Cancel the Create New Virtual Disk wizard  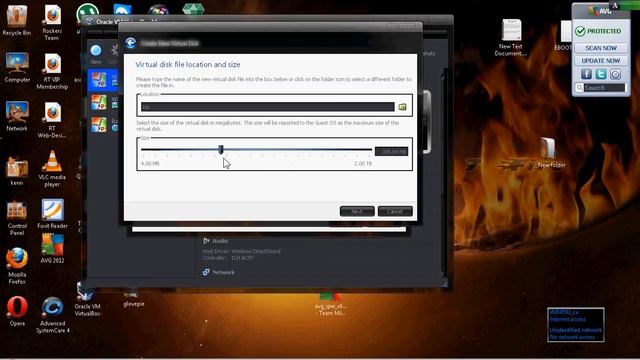[x=395, y=211]
